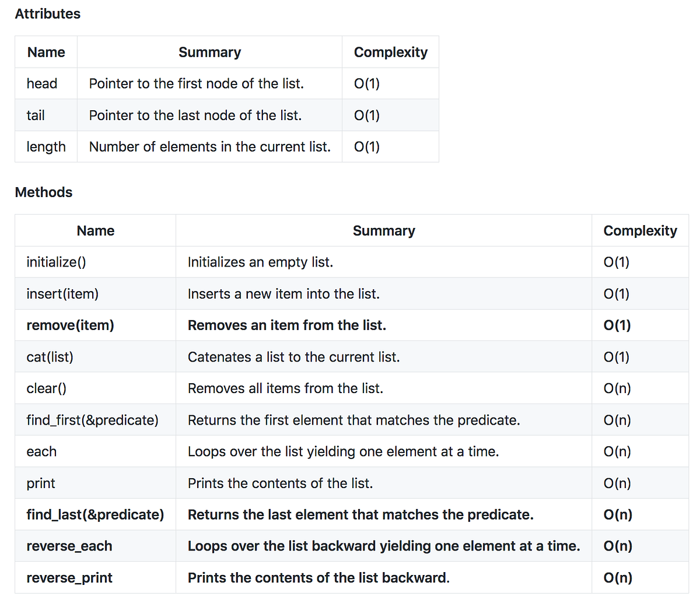The width and height of the screenshot is (700, 603).
Task: Click the print method name cell
Action: tap(41, 483)
